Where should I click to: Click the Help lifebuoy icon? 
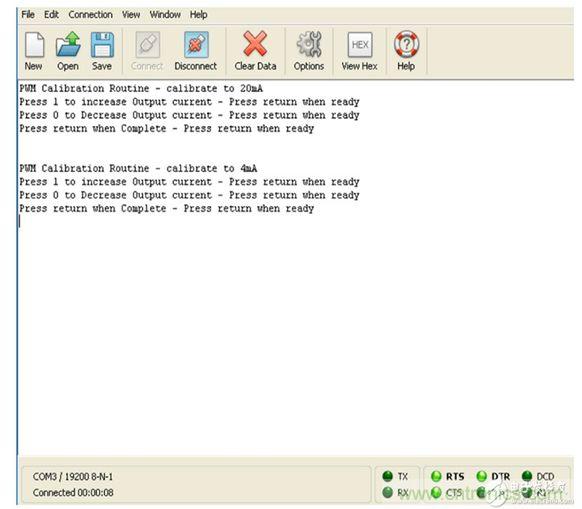(406, 44)
